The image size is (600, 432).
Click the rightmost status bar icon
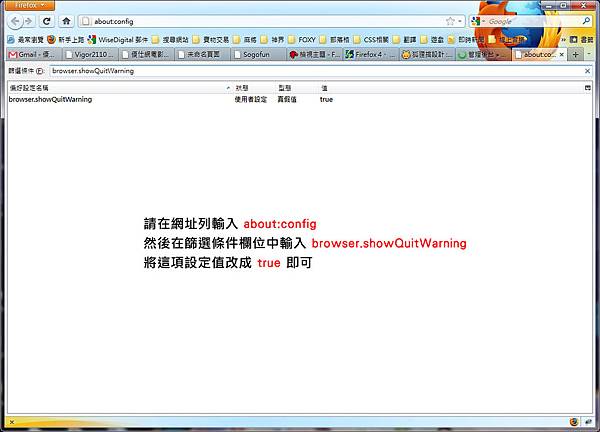coord(588,422)
